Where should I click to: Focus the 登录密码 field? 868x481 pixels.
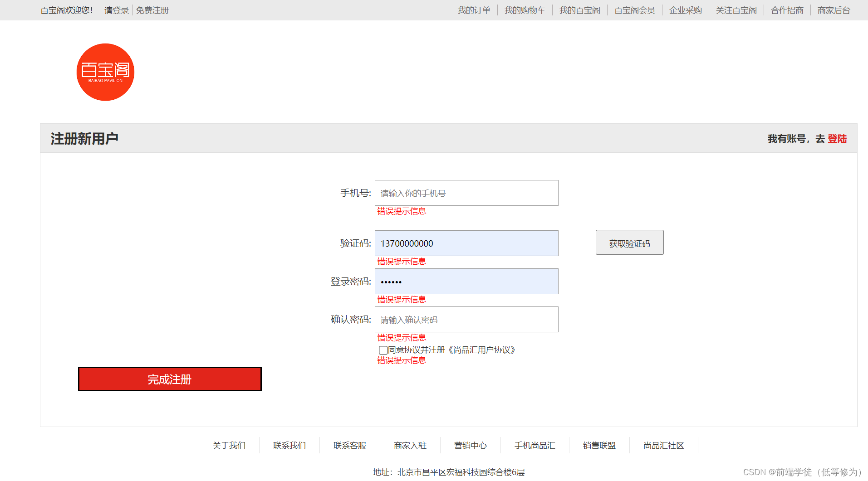pyautogui.click(x=466, y=282)
